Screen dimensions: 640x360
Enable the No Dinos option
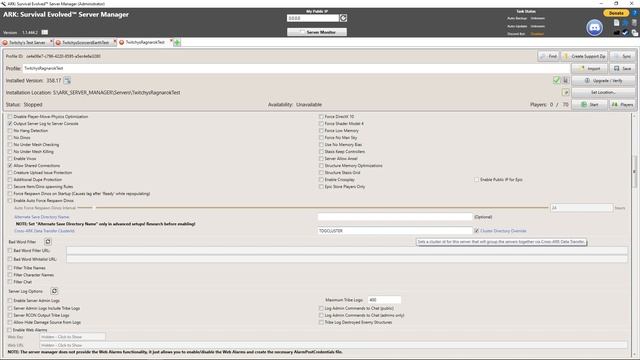pyautogui.click(x=10, y=138)
